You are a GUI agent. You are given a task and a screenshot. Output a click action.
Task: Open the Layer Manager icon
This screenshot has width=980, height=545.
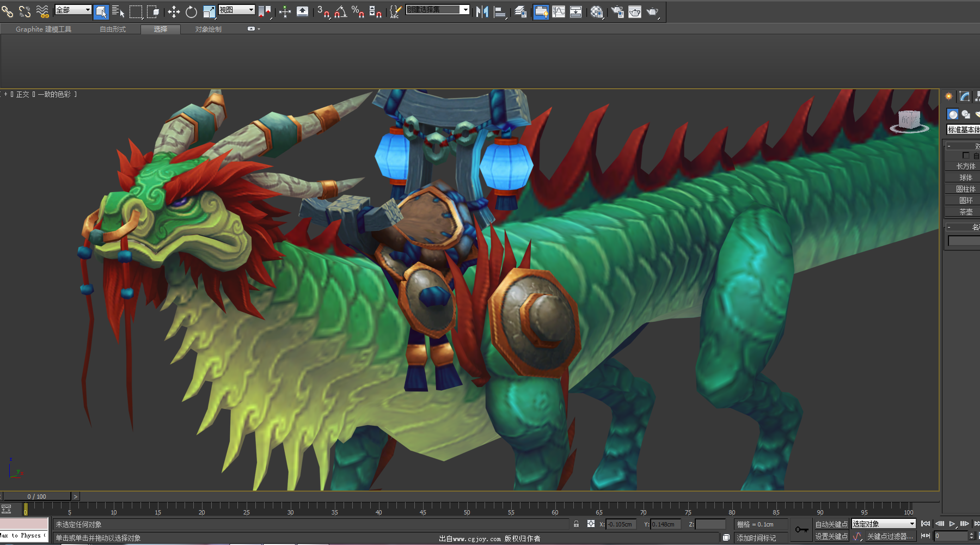[x=520, y=11]
